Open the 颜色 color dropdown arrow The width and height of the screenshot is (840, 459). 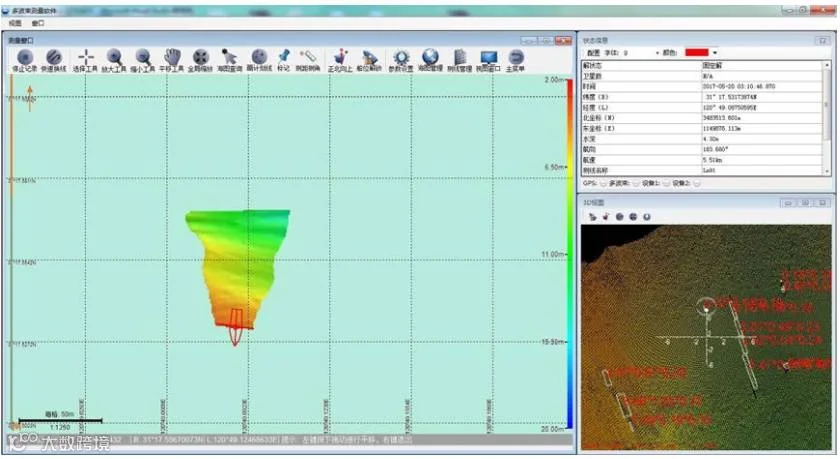click(715, 52)
